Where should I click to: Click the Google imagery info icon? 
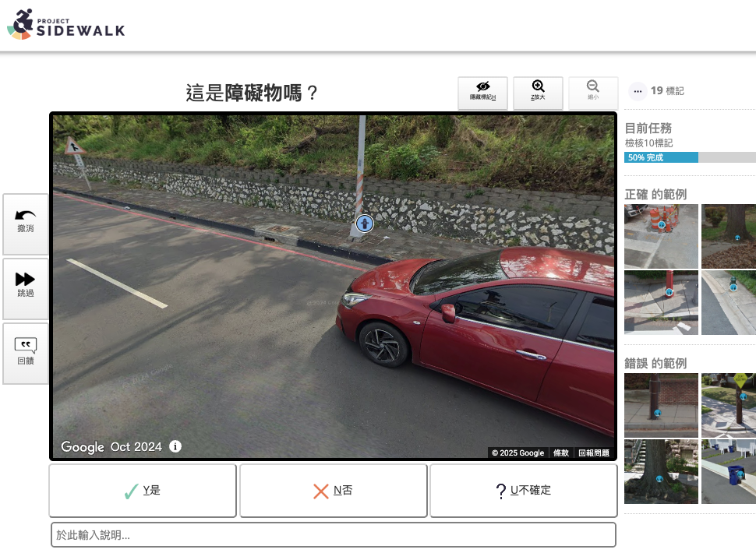coord(175,446)
